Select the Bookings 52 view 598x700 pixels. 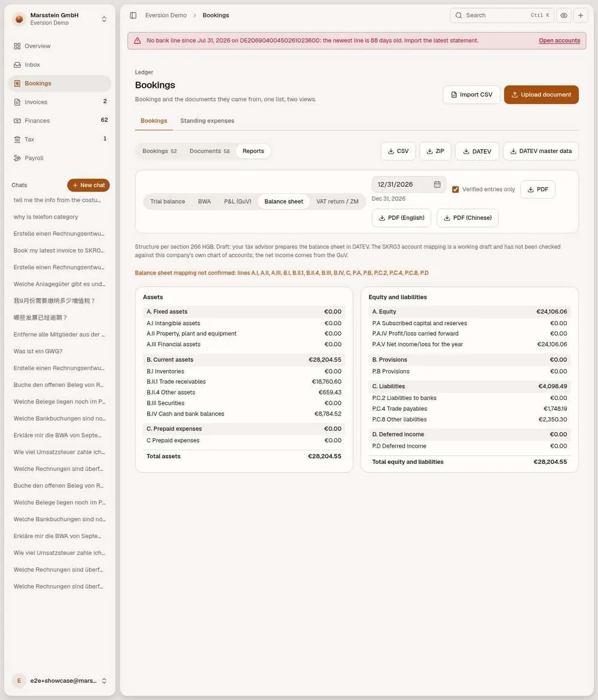[160, 151]
